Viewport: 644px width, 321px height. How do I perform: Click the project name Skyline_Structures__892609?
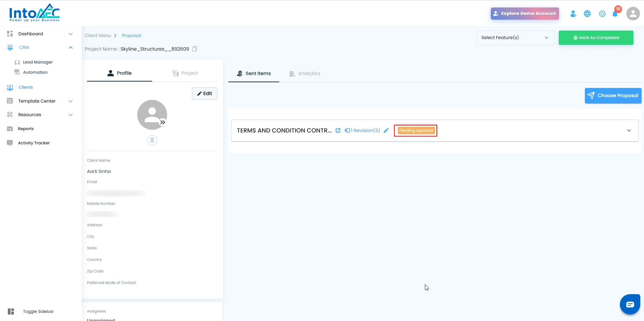155,49
